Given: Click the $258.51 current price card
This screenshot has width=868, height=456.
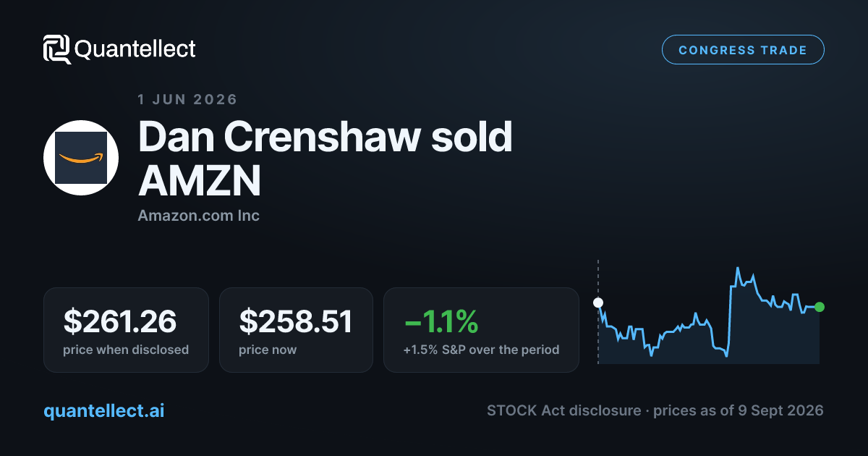Looking at the screenshot, I should point(296,330).
